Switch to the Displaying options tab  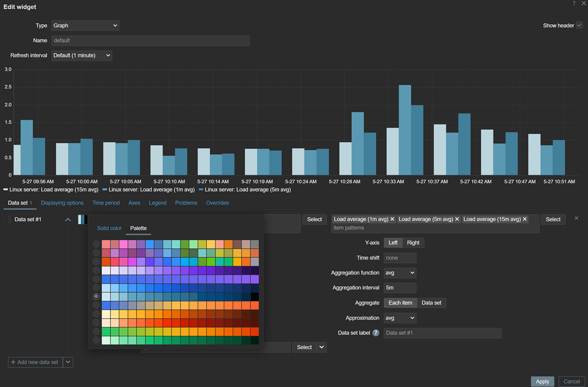point(62,203)
